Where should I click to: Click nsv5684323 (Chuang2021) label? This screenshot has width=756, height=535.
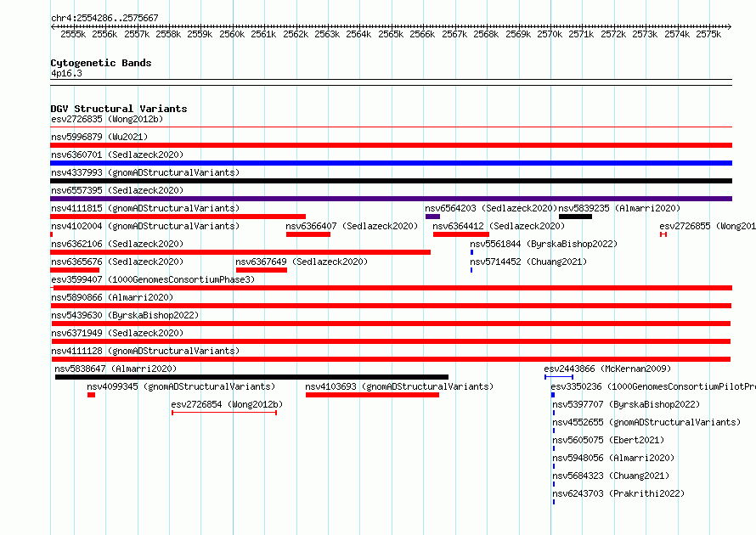click(x=611, y=476)
